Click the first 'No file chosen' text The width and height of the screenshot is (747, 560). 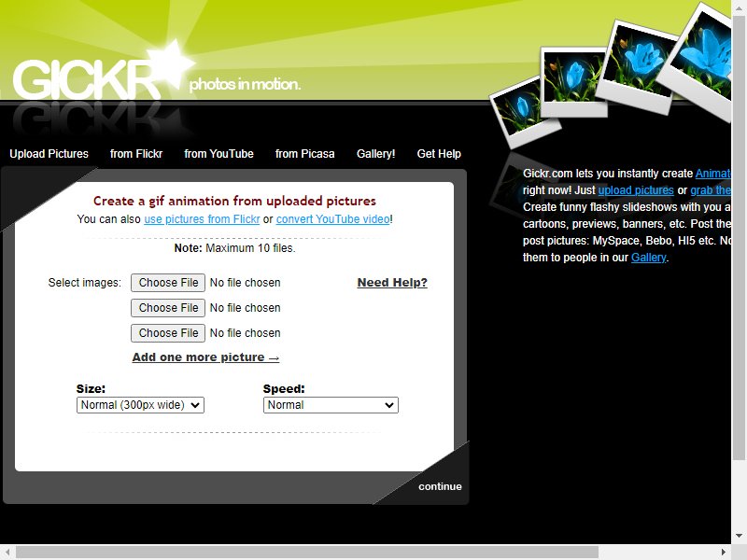point(245,283)
